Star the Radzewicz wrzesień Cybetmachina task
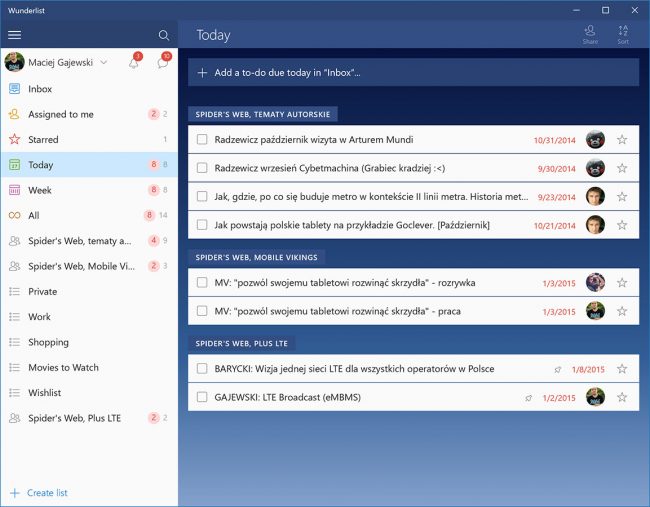Image resolution: width=650 pixels, height=507 pixels. click(x=622, y=168)
